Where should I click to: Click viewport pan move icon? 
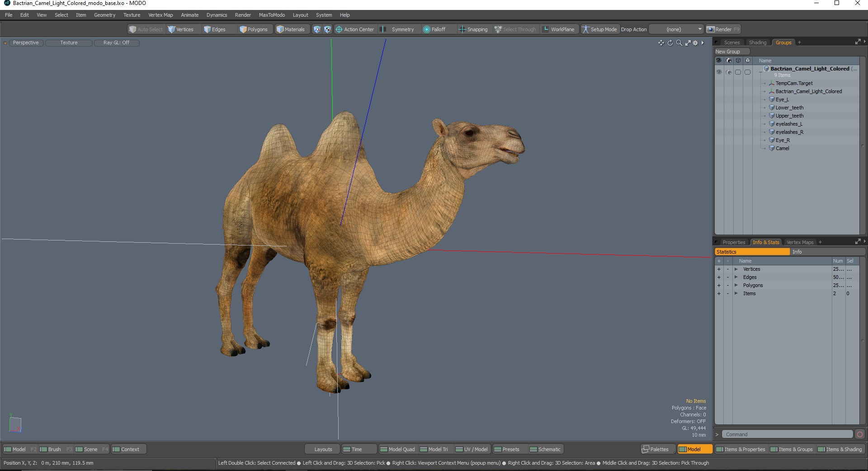click(x=661, y=42)
